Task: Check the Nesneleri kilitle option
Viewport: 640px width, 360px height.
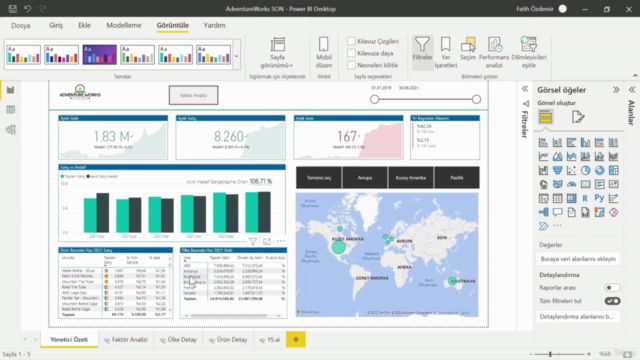Action: [351, 65]
